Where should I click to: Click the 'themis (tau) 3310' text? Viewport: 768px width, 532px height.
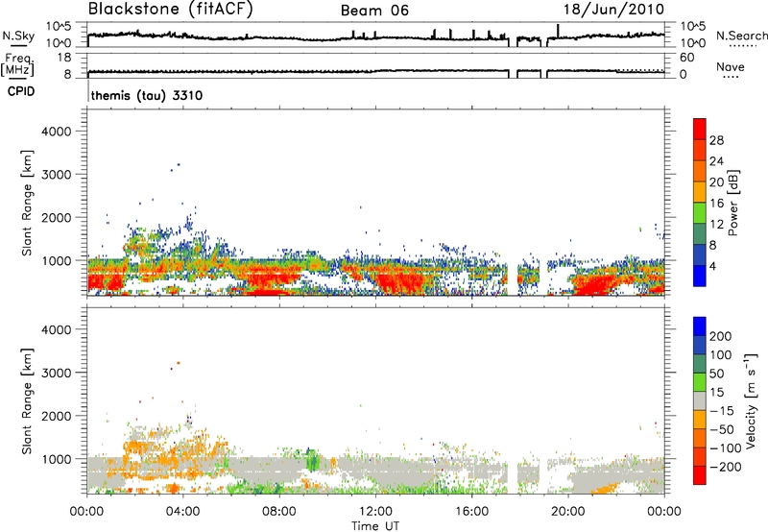coord(147,95)
